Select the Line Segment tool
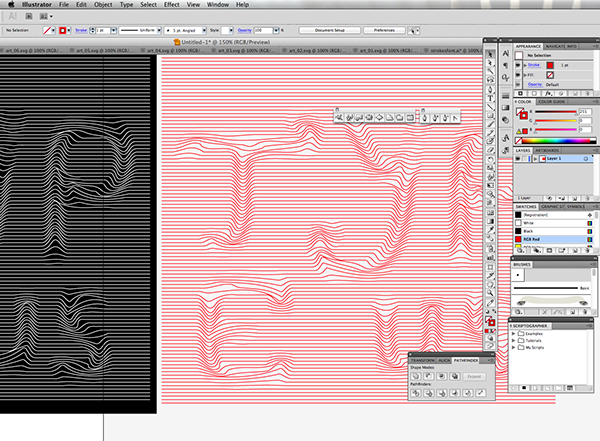 (490, 107)
